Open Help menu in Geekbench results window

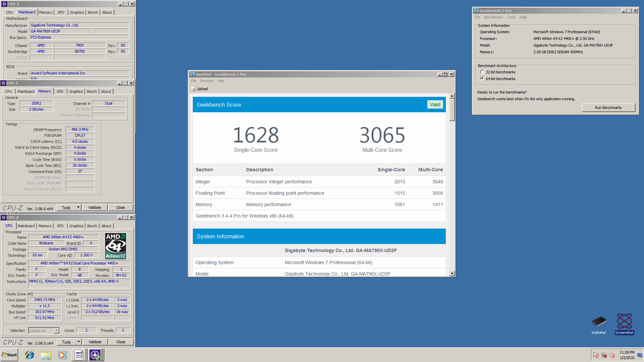[x=221, y=81]
